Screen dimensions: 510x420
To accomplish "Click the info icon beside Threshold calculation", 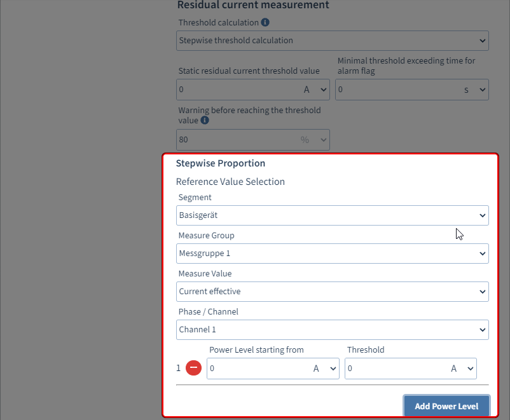I will 265,22.
